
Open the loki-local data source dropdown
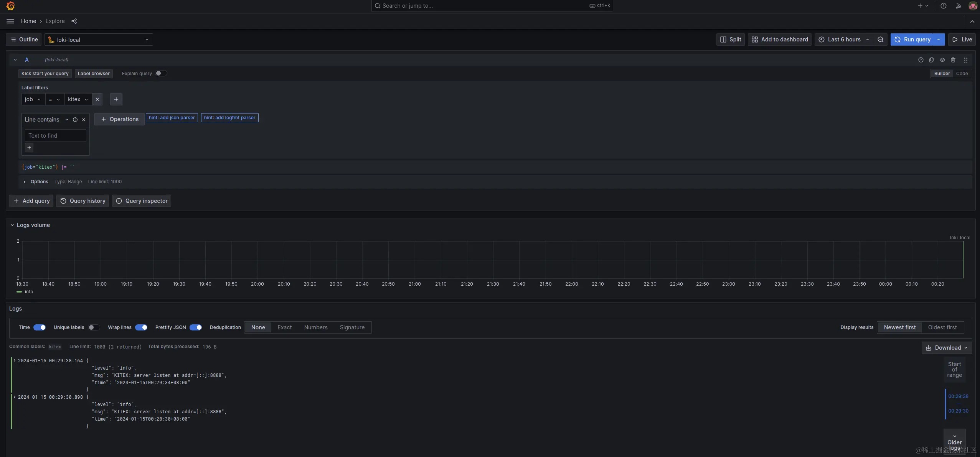coord(99,39)
